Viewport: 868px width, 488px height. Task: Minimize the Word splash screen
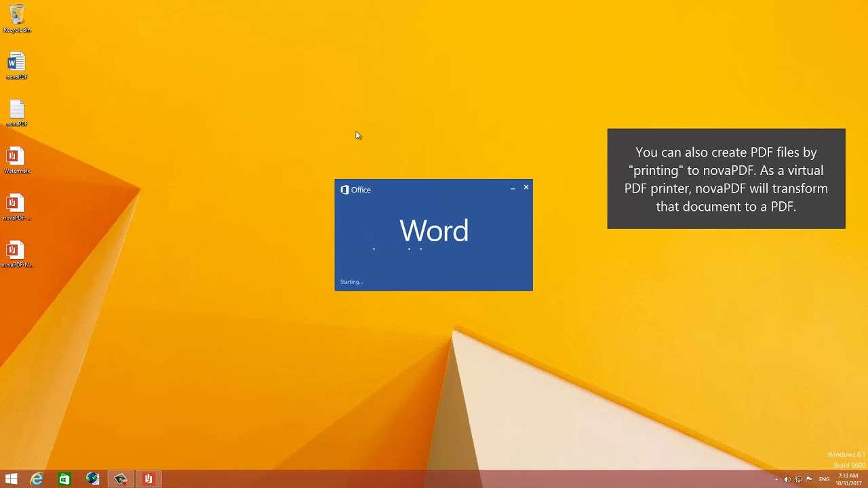click(513, 188)
